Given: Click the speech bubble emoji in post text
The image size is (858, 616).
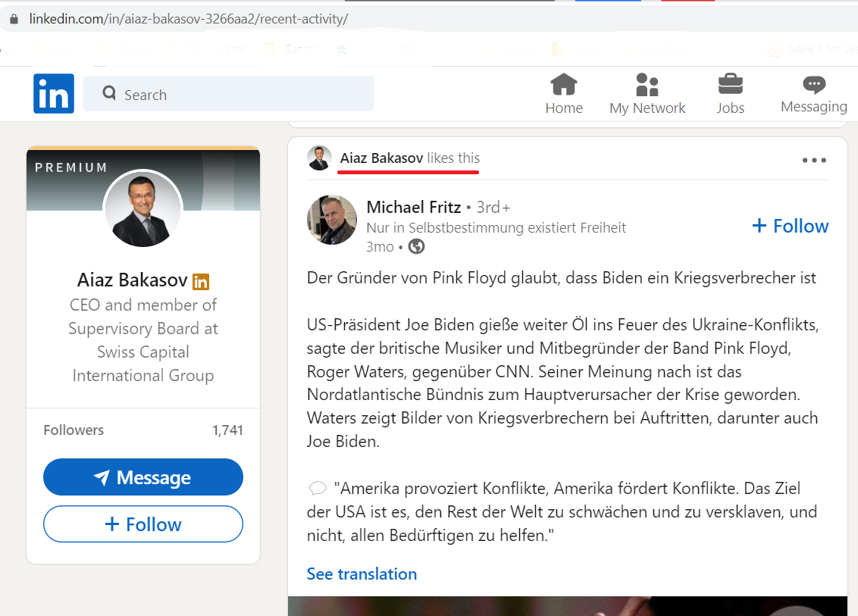Looking at the screenshot, I should 318,488.
